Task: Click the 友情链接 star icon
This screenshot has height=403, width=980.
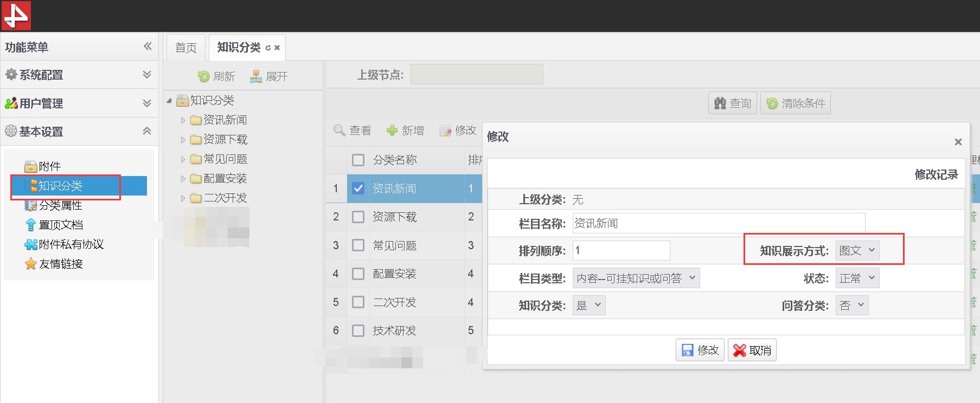Action: [31, 264]
